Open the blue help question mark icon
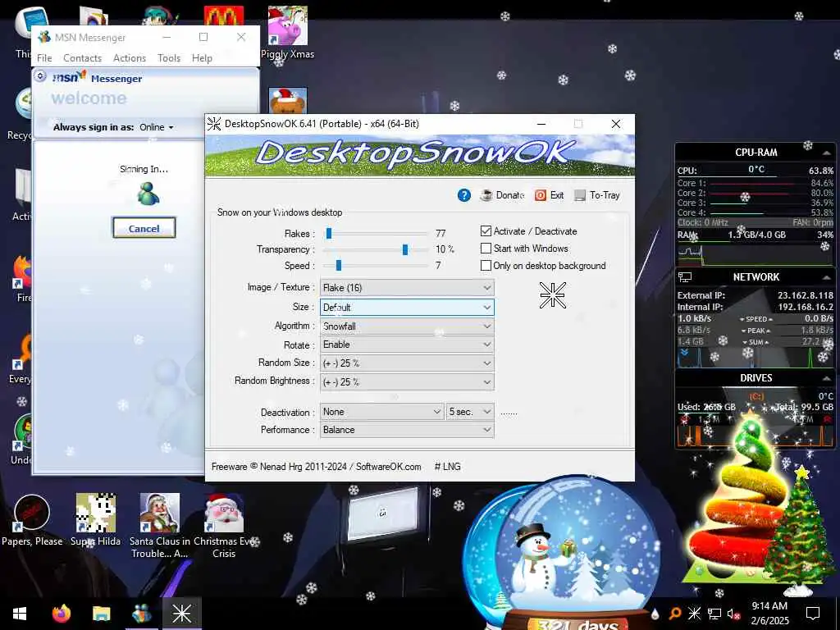The width and height of the screenshot is (840, 630). 464,195
